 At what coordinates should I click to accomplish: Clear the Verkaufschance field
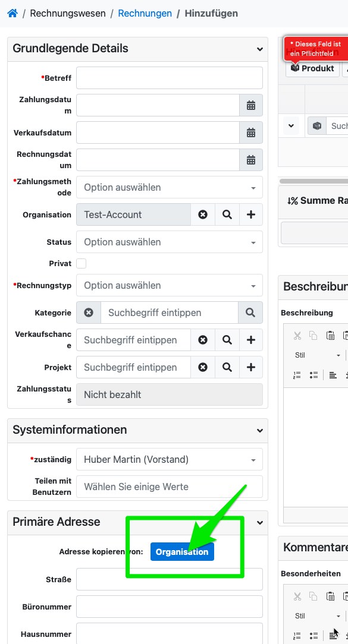(x=203, y=340)
